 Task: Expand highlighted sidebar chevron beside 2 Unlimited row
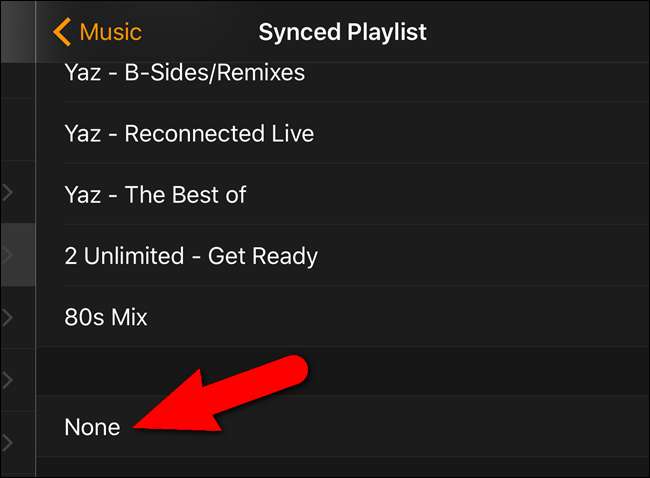[7, 255]
